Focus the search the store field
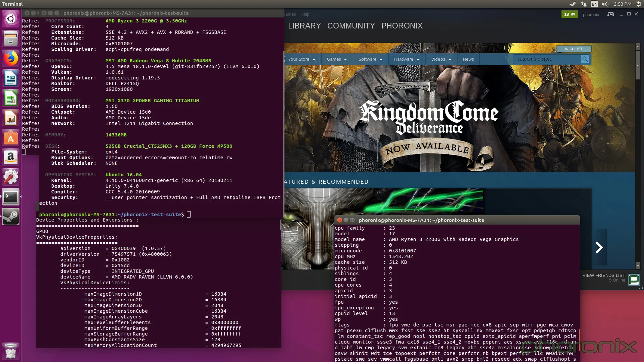Viewport: 644px width, 362px height. (547, 59)
